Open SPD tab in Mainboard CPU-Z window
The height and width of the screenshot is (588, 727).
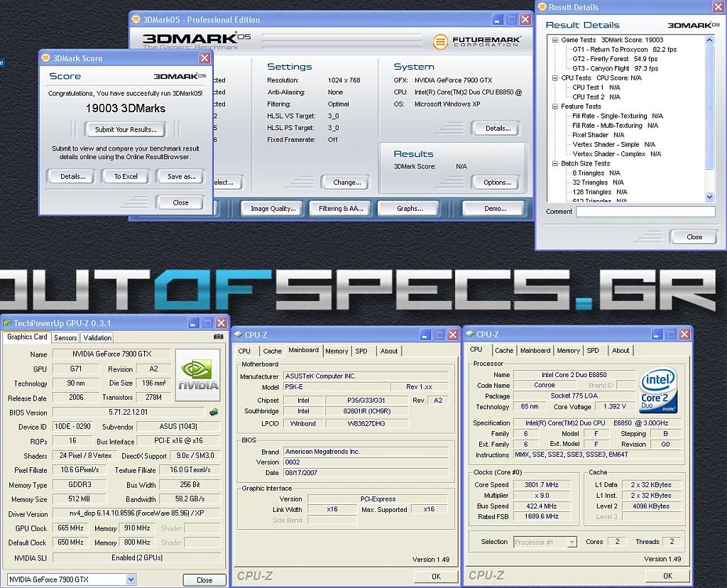(361, 351)
